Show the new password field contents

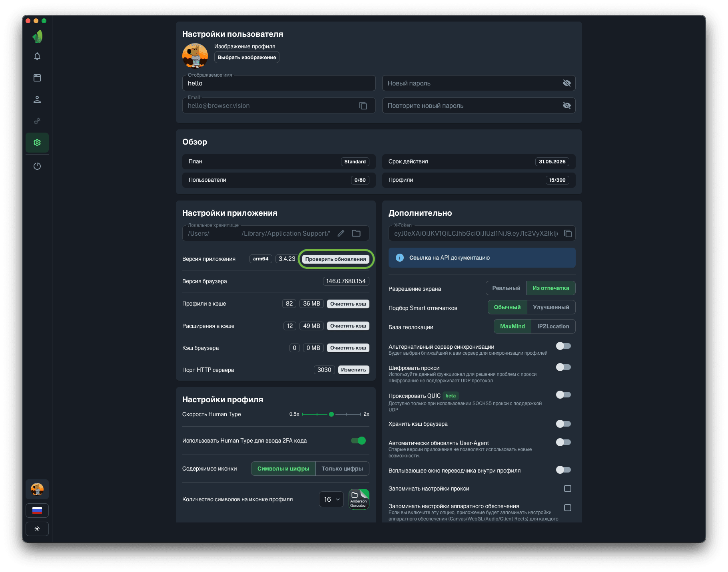[566, 83]
